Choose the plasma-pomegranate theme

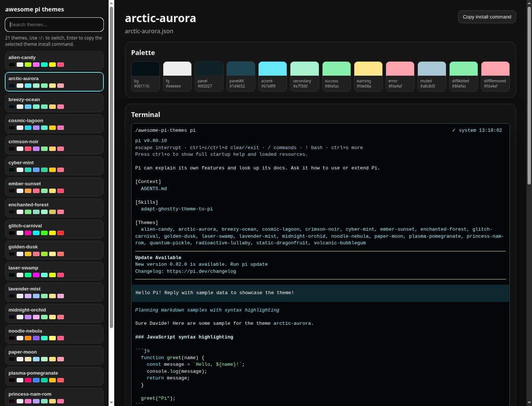[54, 376]
